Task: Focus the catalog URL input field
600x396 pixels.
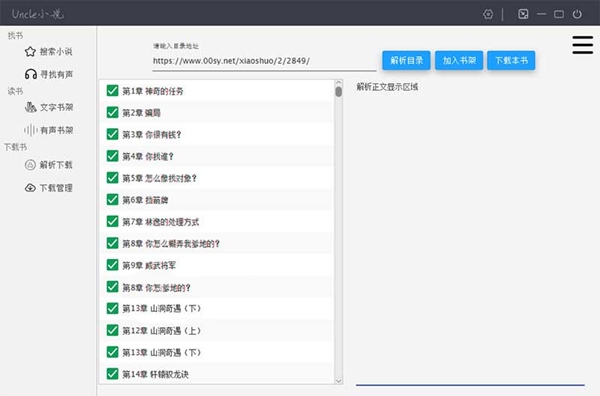Action: click(x=264, y=61)
